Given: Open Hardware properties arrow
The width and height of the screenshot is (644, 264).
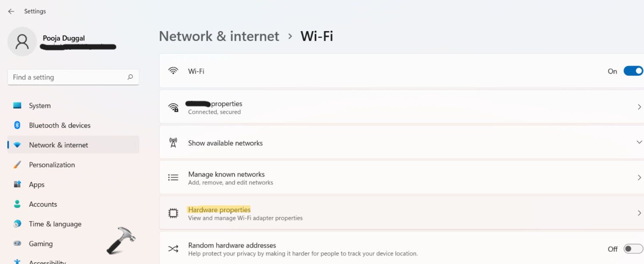Looking at the screenshot, I should [x=639, y=213].
